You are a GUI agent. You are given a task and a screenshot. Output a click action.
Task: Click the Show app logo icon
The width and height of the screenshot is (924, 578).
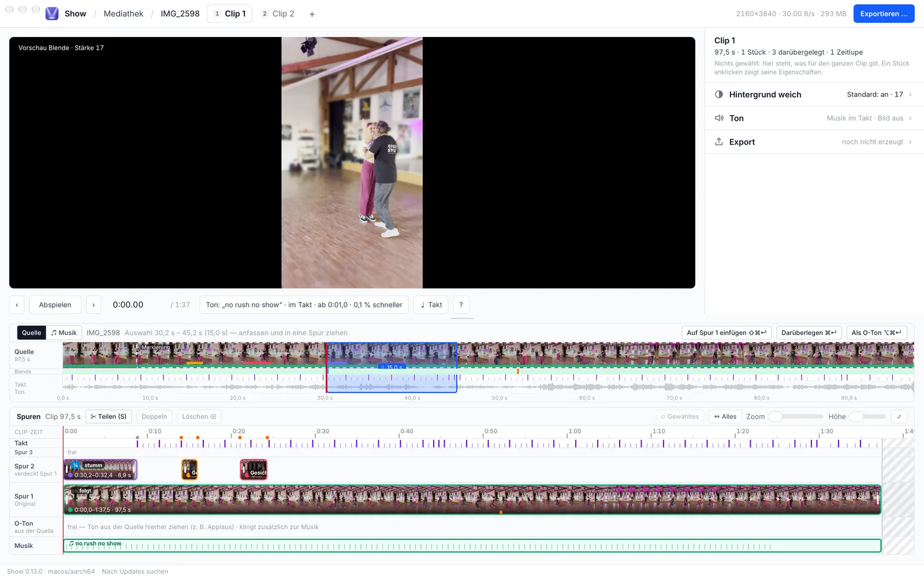pyautogui.click(x=52, y=13)
